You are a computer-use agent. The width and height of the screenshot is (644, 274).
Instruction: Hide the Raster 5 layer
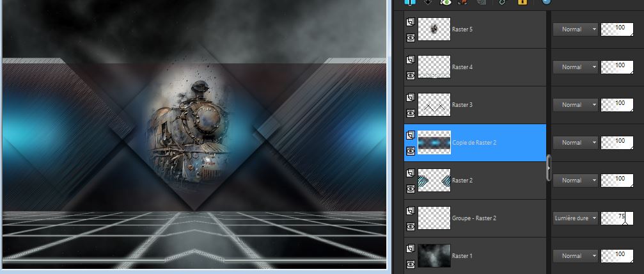411,37
